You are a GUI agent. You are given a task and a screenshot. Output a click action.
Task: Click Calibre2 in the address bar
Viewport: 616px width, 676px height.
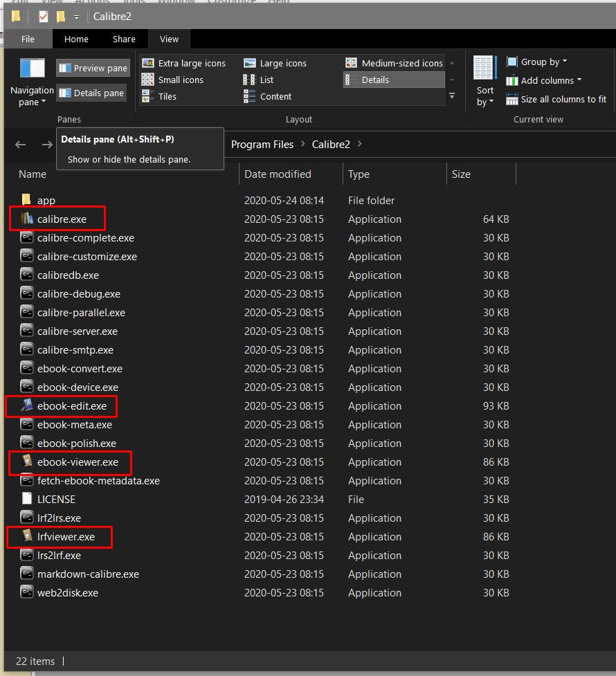[x=331, y=145]
